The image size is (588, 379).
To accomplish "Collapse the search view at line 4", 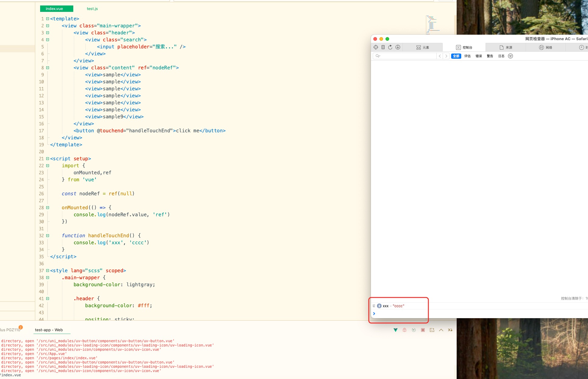I will click(x=47, y=40).
